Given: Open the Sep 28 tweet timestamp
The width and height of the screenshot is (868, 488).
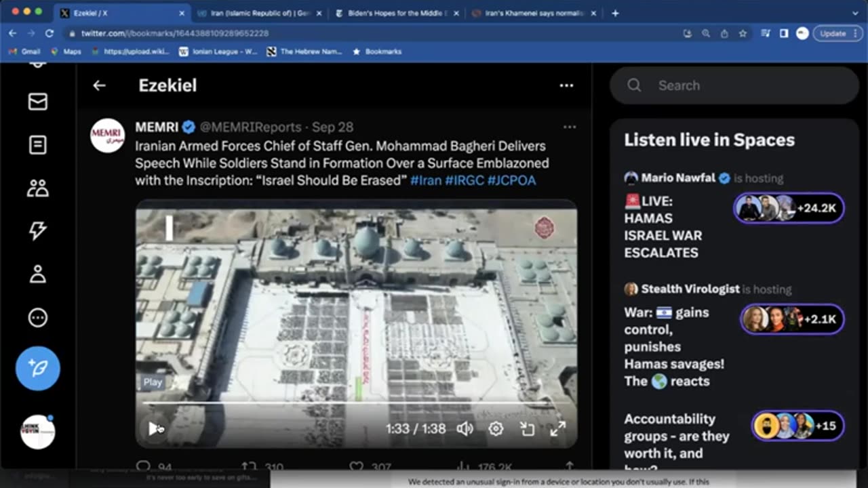Looking at the screenshot, I should pyautogui.click(x=332, y=127).
